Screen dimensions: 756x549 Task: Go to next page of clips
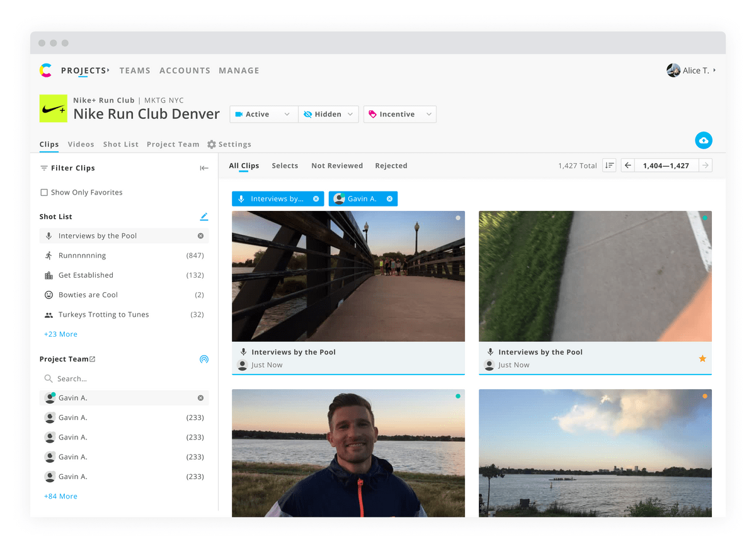(706, 166)
